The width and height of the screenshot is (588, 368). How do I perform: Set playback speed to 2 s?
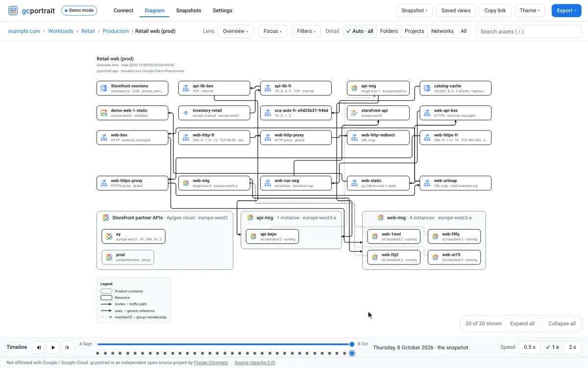click(572, 347)
